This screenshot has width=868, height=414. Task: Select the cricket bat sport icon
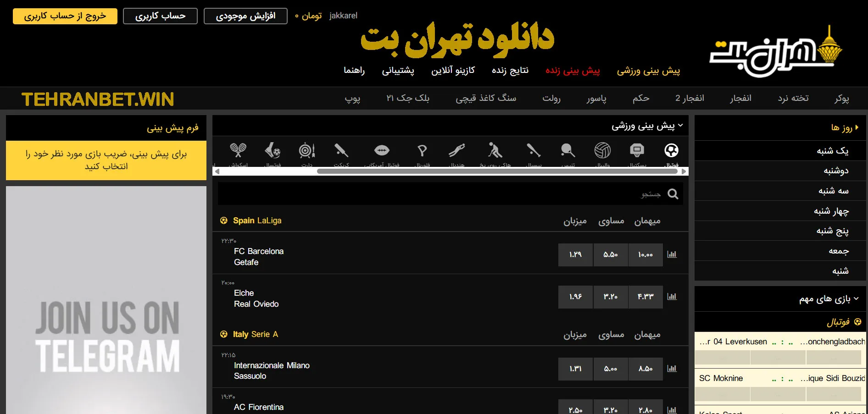[x=341, y=150]
